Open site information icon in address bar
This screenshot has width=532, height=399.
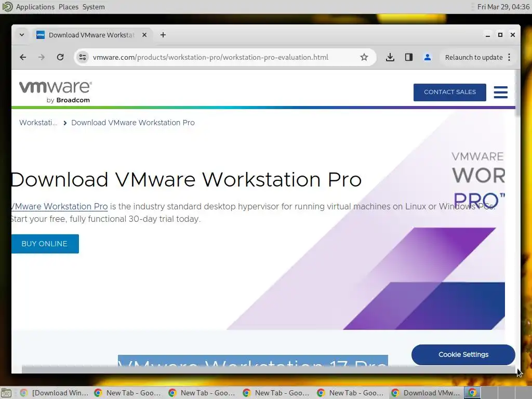coord(83,57)
